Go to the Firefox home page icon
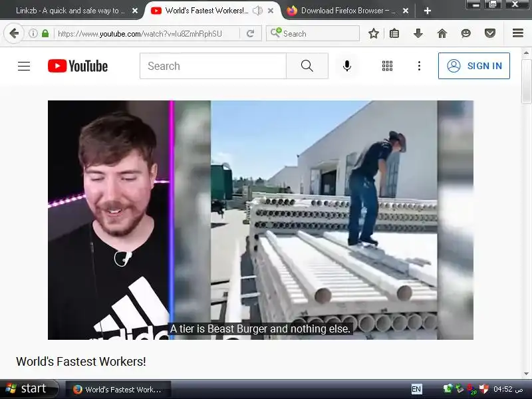This screenshot has height=399, width=532. click(x=442, y=33)
